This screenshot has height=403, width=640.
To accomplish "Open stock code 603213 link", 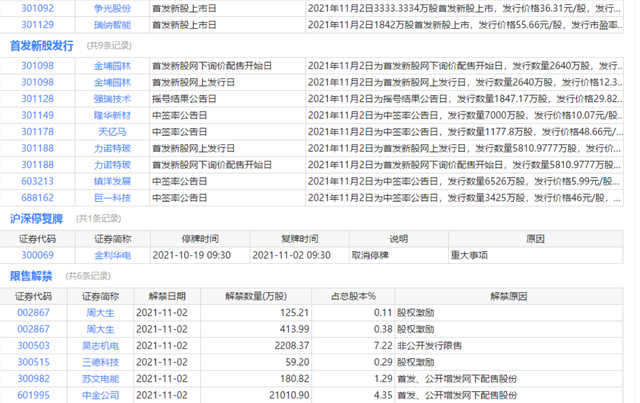I will click(x=38, y=181).
